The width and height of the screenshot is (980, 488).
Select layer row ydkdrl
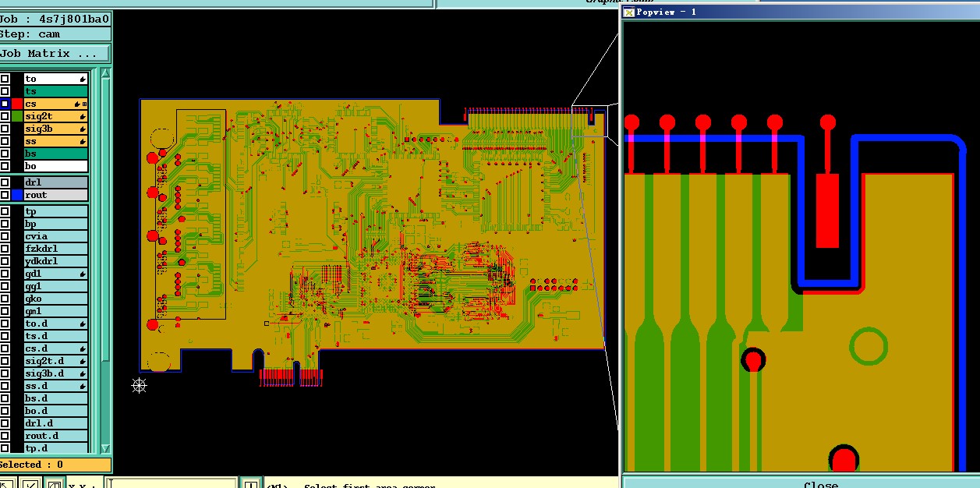[x=55, y=261]
